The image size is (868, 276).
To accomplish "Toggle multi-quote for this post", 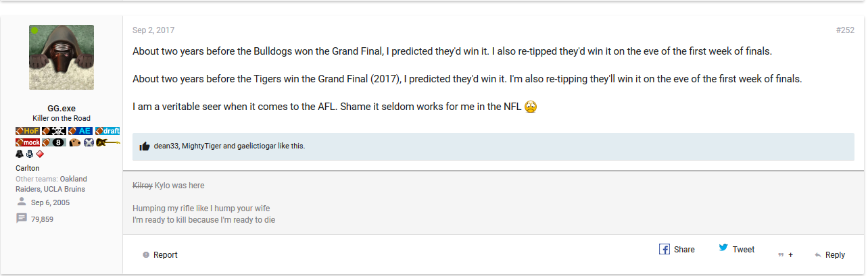I will (786, 255).
